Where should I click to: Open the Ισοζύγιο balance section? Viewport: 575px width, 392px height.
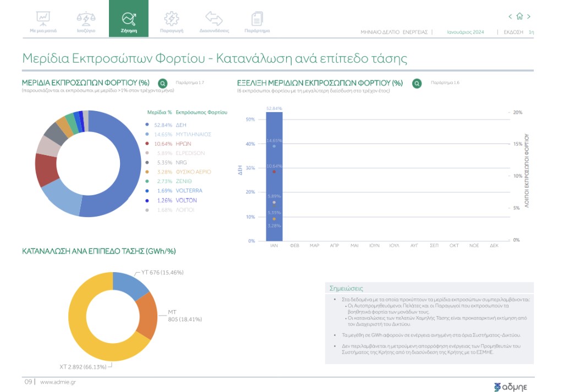pyautogui.click(x=86, y=21)
